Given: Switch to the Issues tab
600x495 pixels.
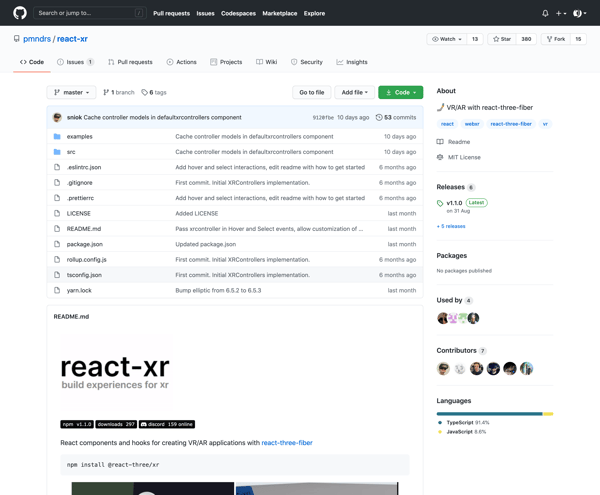Looking at the screenshot, I should [x=75, y=62].
